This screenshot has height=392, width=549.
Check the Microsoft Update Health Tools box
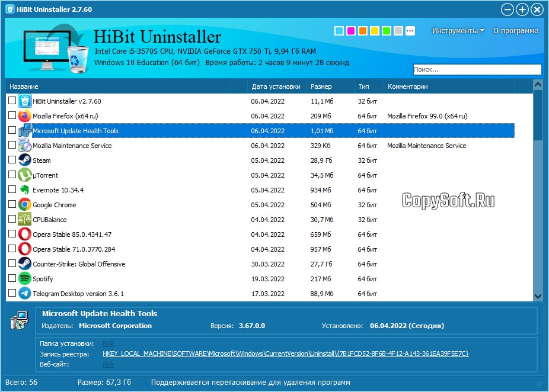(x=12, y=130)
